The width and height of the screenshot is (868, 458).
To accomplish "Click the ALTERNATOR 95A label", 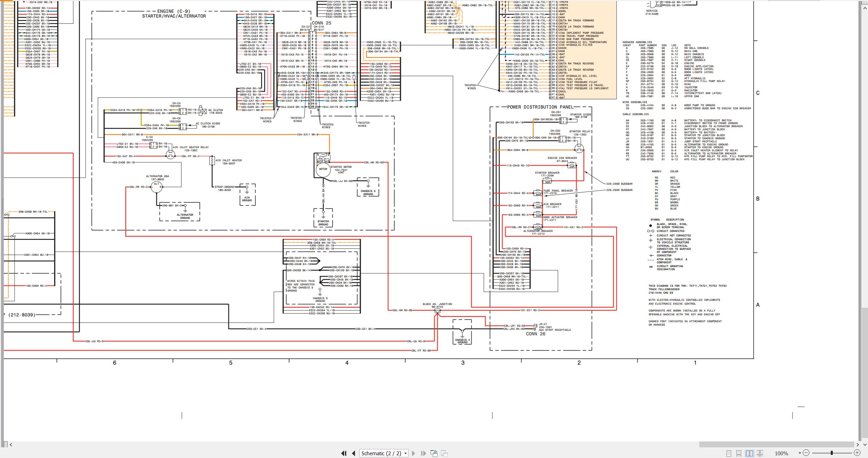I will [x=157, y=176].
